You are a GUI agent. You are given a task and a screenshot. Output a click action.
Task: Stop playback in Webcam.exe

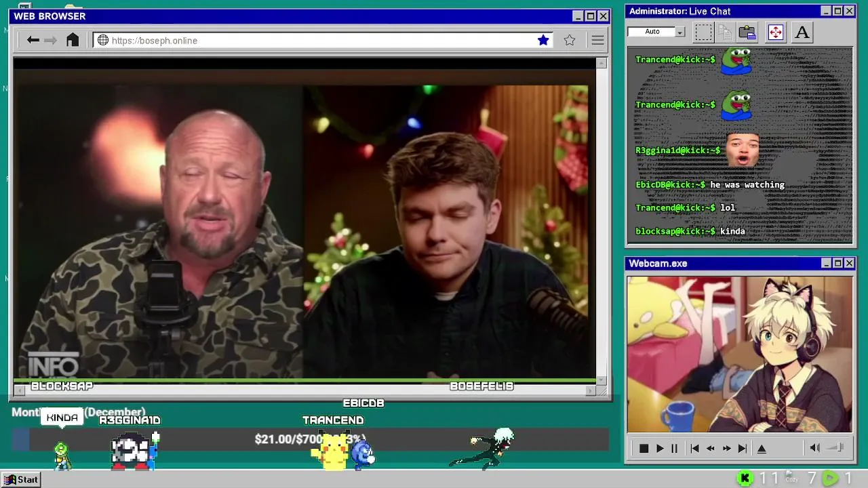coord(644,449)
